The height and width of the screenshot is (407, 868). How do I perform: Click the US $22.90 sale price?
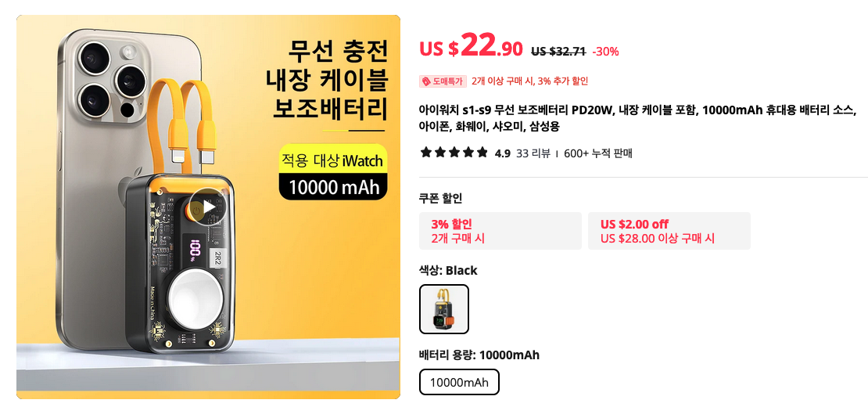(x=471, y=46)
